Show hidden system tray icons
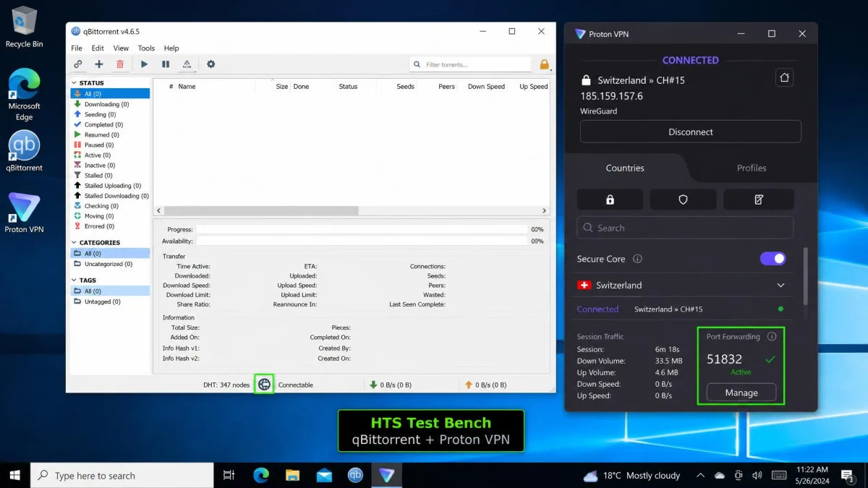Image resolution: width=868 pixels, height=488 pixels. click(700, 475)
